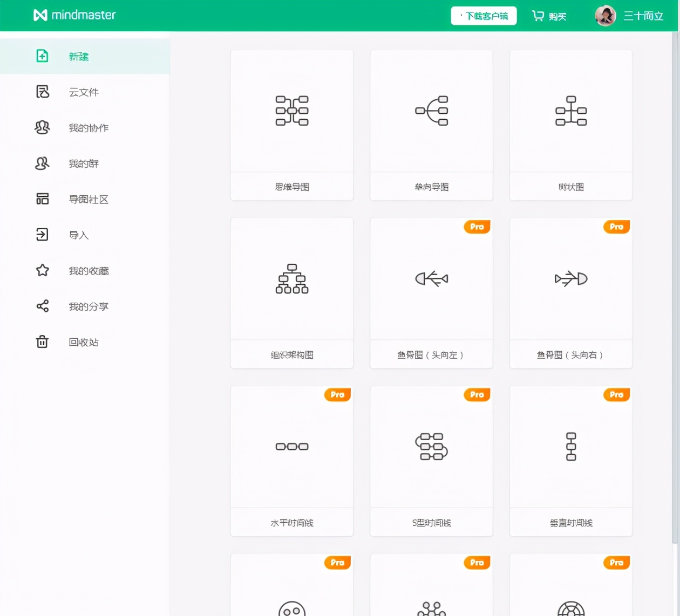680x616 pixels.
Task: Click the 下载客户端 download button
Action: (x=483, y=16)
